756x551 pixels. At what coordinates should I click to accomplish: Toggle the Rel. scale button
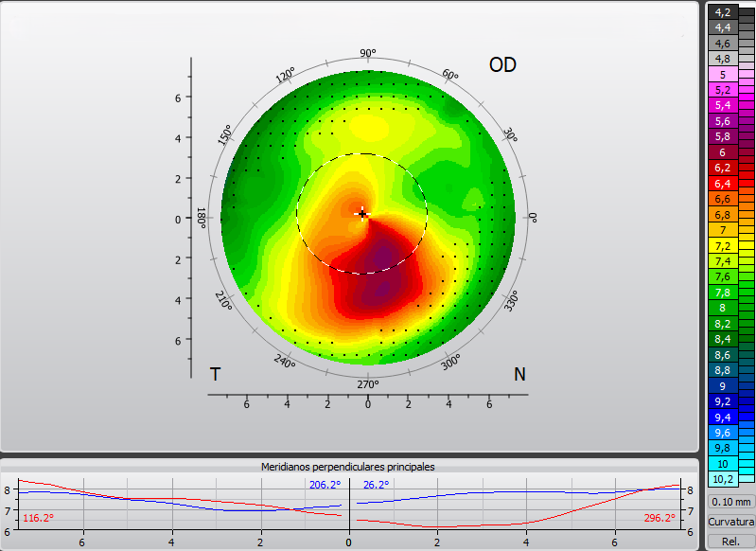point(730,542)
